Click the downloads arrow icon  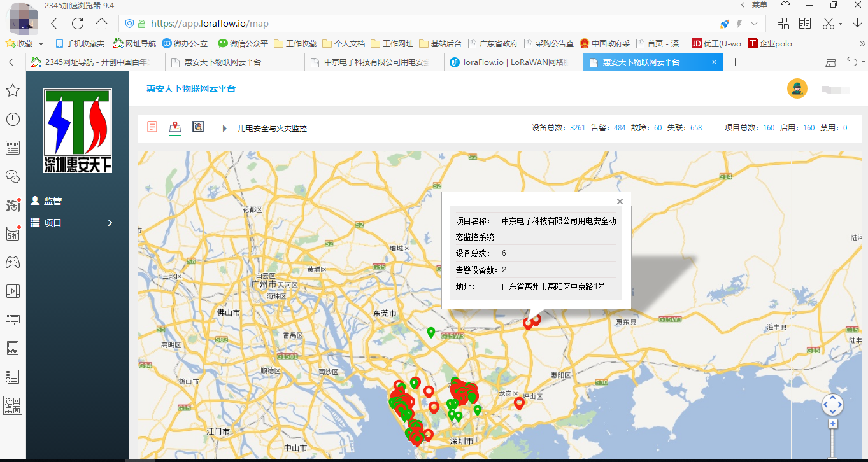857,24
